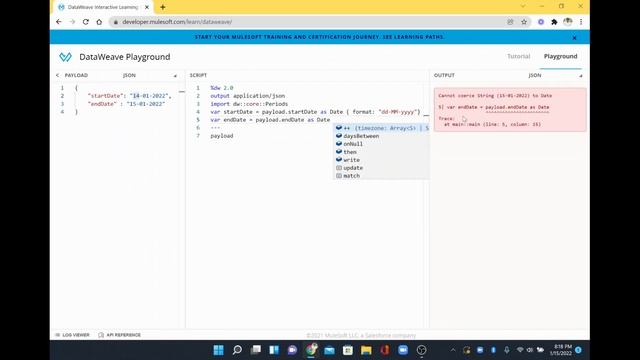640x360 pixels.
Task: Close the DataWeave browser tab
Action: 147,7
